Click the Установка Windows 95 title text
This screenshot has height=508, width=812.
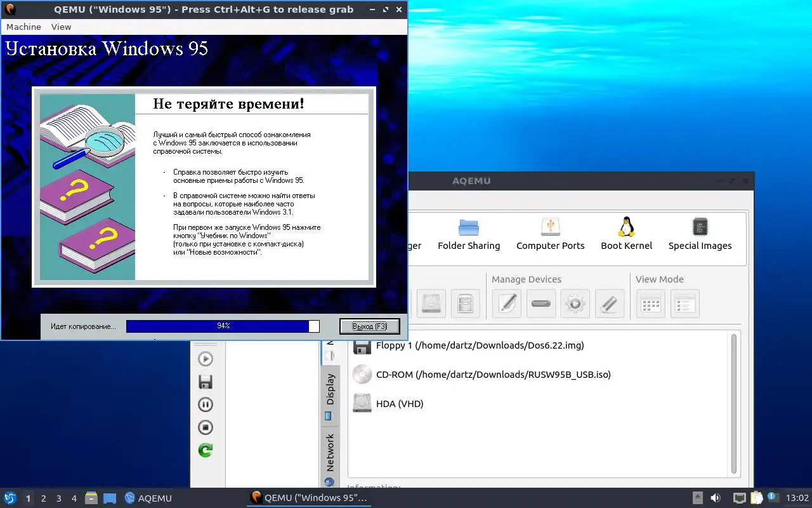point(107,48)
